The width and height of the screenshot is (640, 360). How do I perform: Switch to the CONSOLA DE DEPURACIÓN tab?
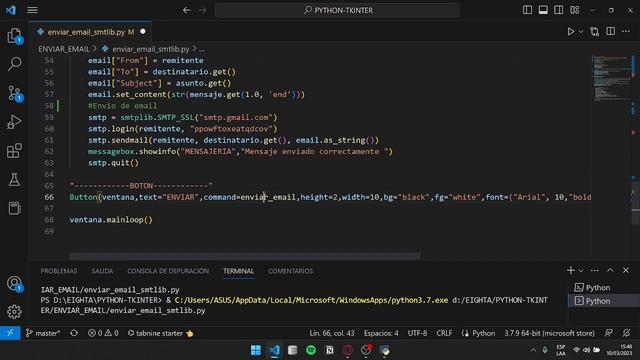point(168,271)
